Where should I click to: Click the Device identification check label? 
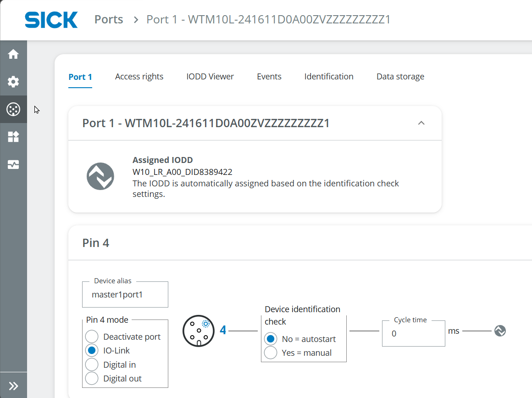pyautogui.click(x=302, y=315)
